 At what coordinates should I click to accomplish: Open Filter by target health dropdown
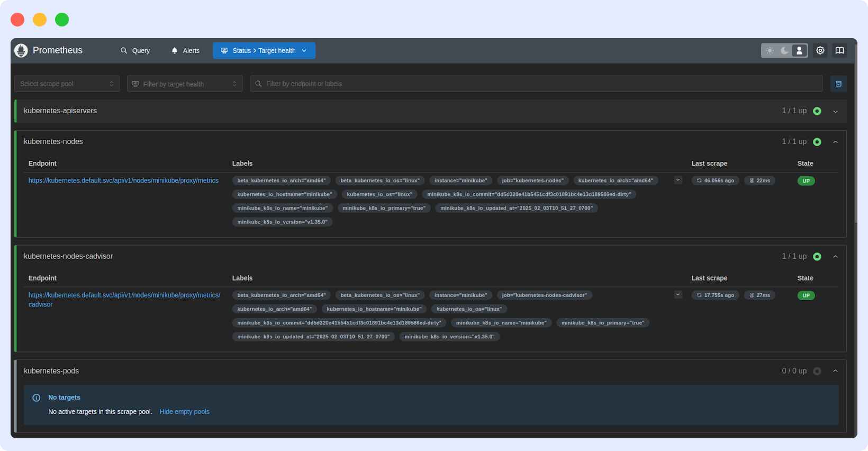point(185,84)
